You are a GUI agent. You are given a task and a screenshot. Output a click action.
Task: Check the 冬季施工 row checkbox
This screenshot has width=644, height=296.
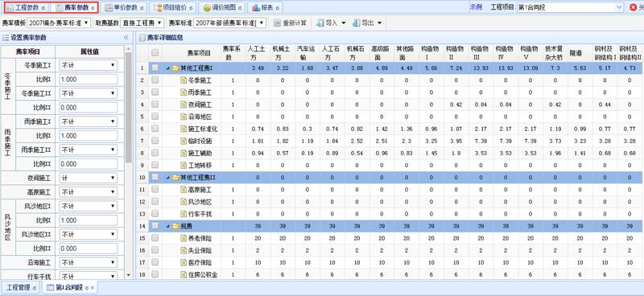(155, 80)
